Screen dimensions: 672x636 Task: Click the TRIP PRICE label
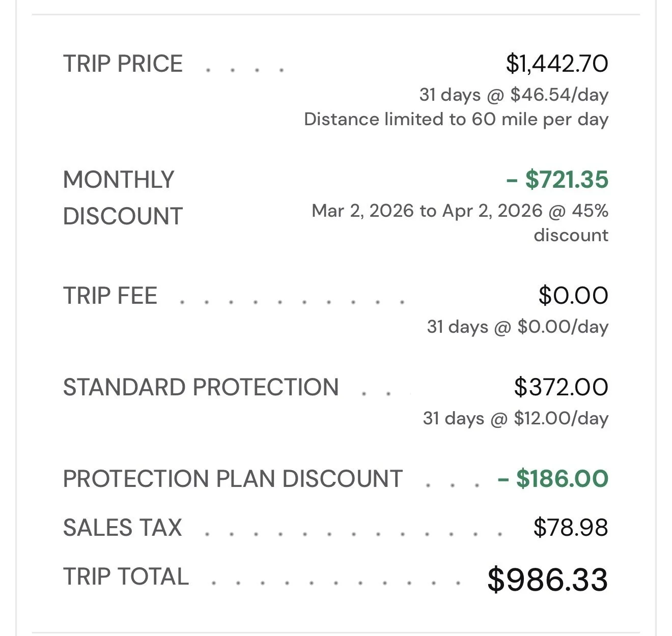point(123,64)
